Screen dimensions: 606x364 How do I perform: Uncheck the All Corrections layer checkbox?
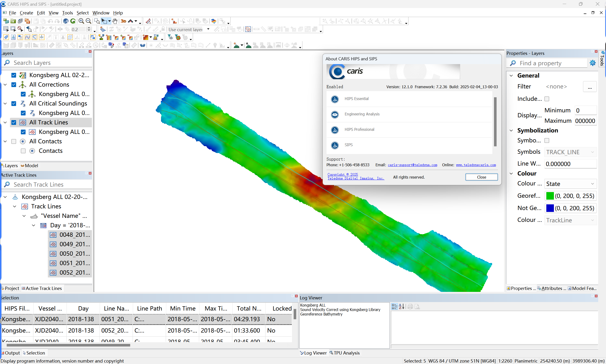pyautogui.click(x=14, y=85)
